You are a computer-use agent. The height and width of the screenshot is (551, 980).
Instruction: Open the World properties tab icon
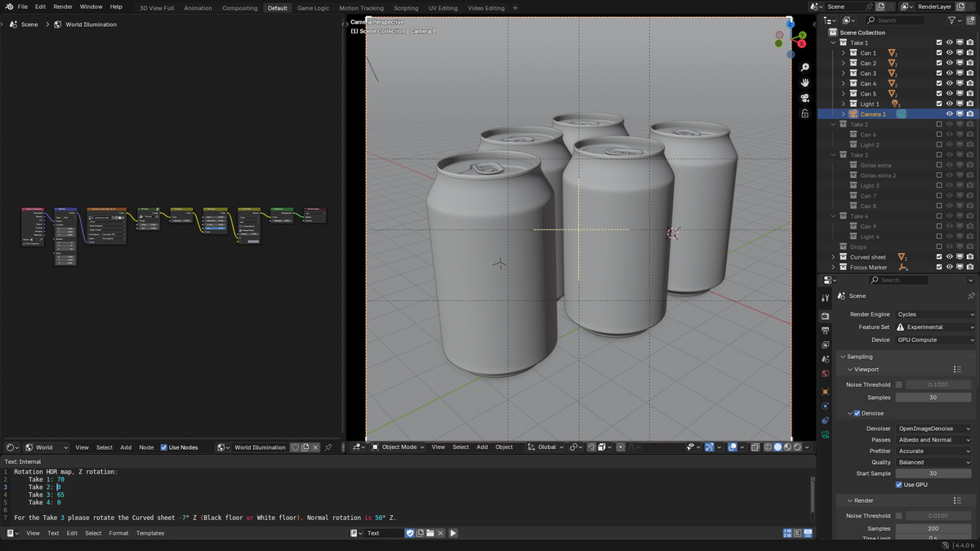coord(825,374)
